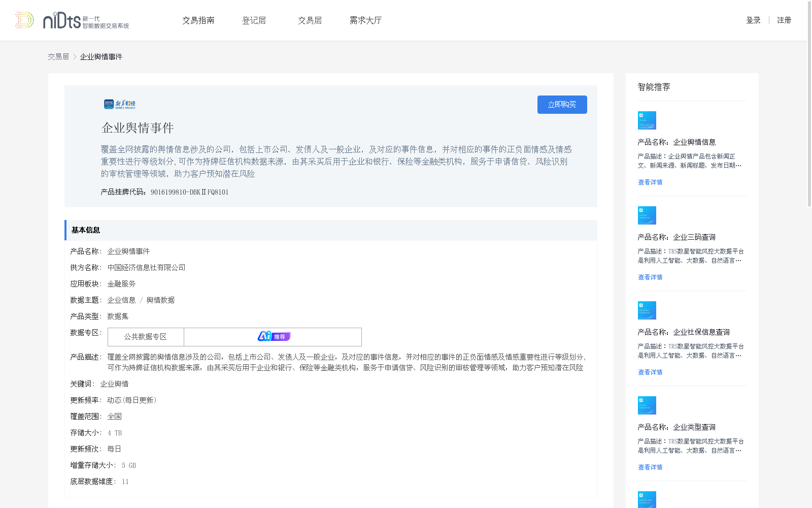
Task: Click the 注册 link
Action: (784, 20)
